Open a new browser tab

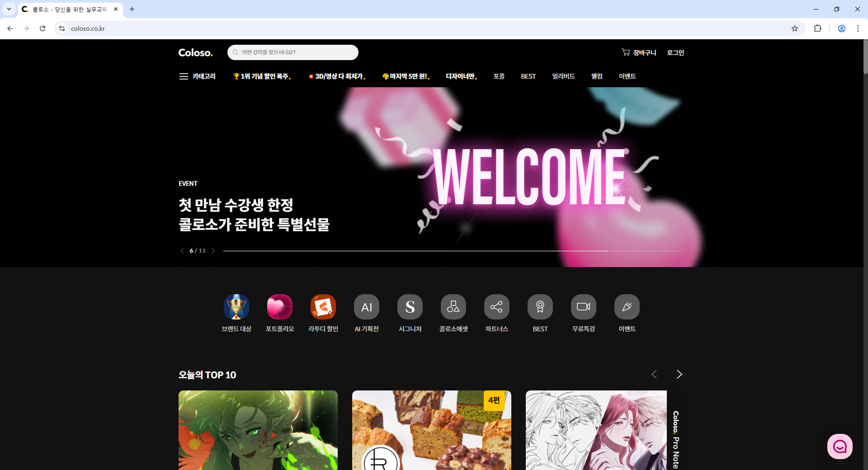coord(132,9)
